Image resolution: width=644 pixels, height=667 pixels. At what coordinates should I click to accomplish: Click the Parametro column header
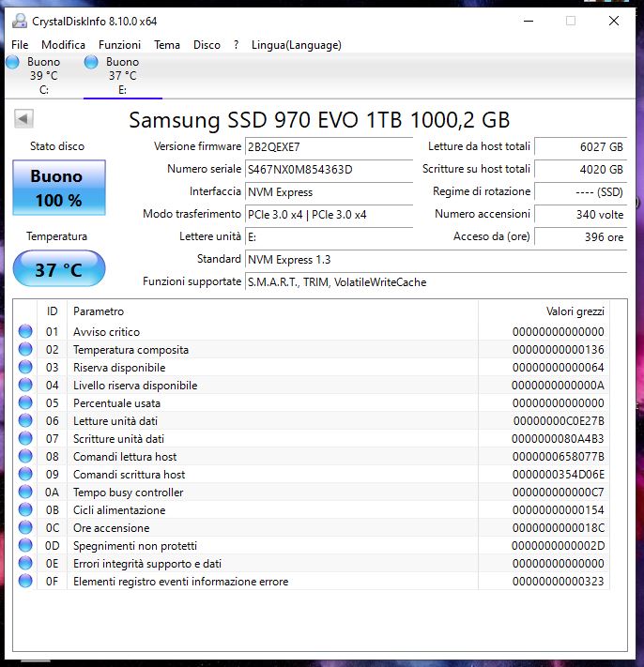(272, 311)
